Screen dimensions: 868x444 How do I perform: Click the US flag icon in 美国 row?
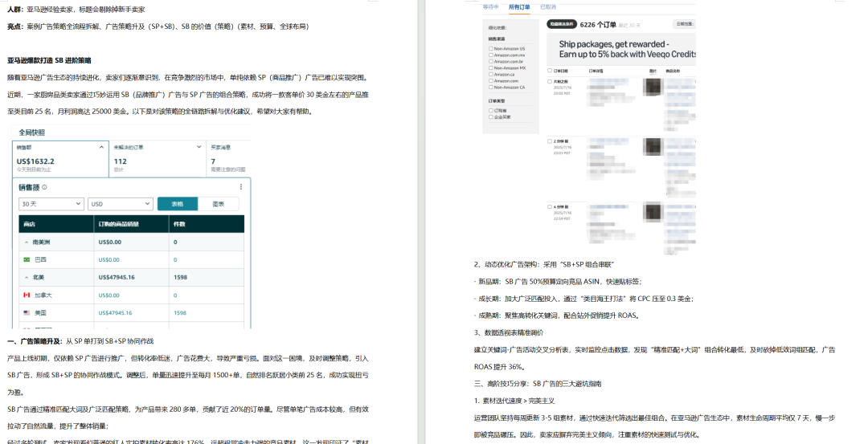click(27, 313)
